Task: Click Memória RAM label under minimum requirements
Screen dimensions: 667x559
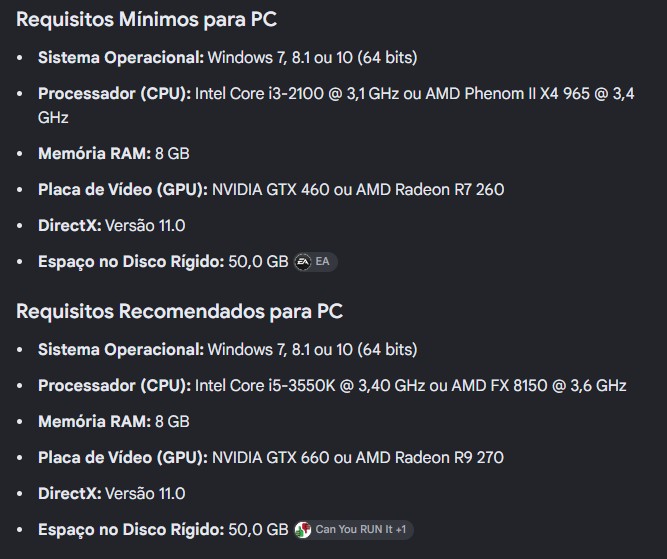Action: tap(94, 154)
